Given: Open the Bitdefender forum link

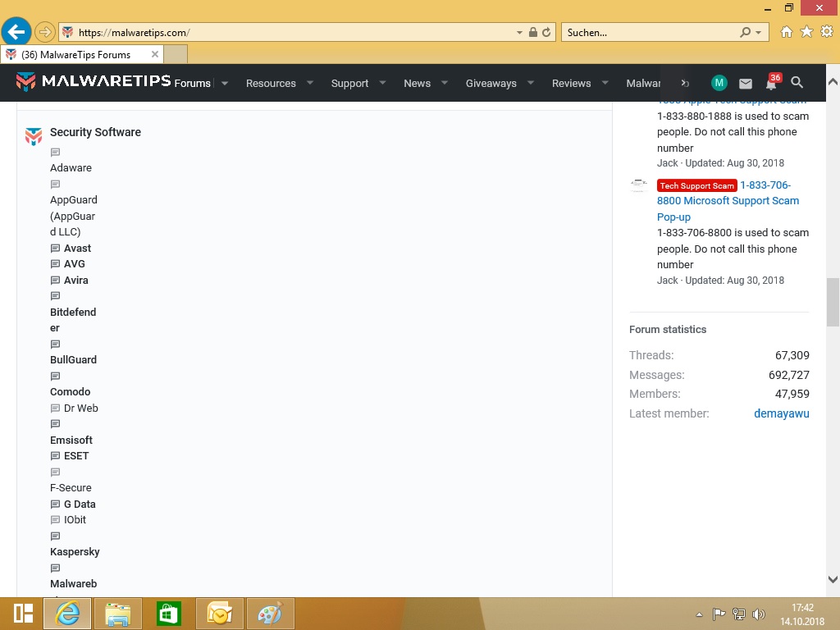Looking at the screenshot, I should 73,320.
